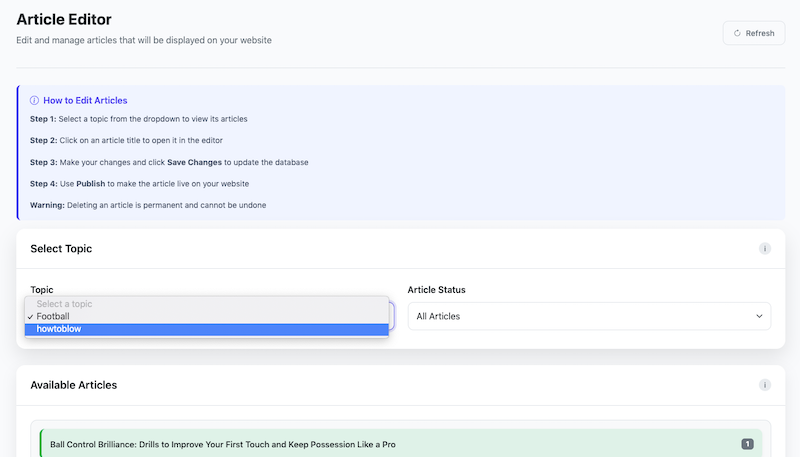Click the Refresh button
This screenshot has height=457, width=800.
(753, 33)
